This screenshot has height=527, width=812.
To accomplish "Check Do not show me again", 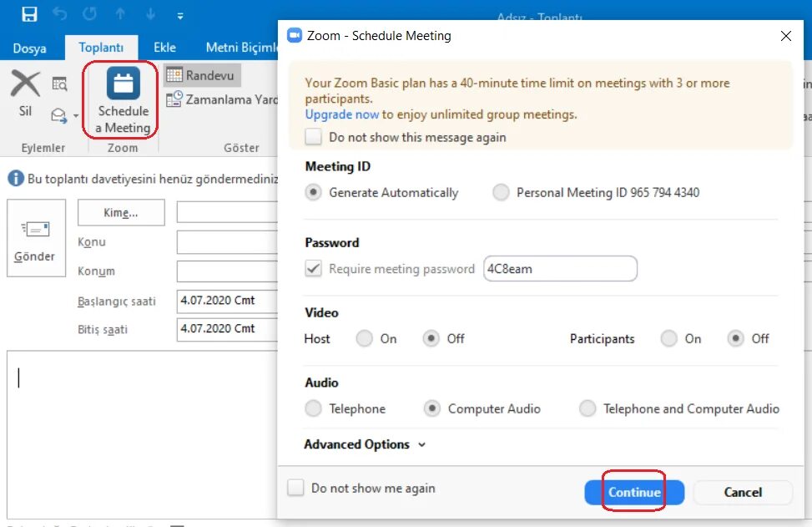I will tap(295, 488).
